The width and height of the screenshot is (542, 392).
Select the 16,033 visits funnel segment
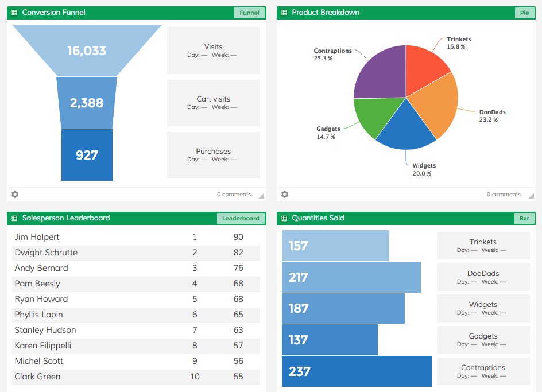tap(87, 51)
